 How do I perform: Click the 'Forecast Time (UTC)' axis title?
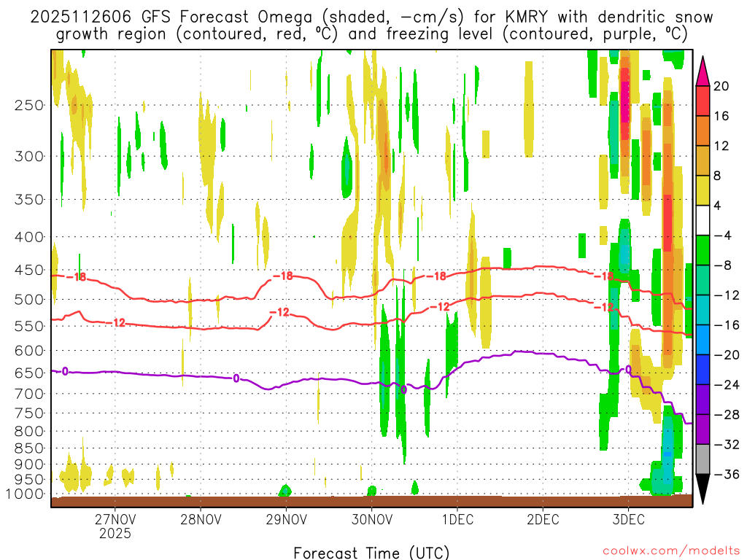click(x=371, y=553)
